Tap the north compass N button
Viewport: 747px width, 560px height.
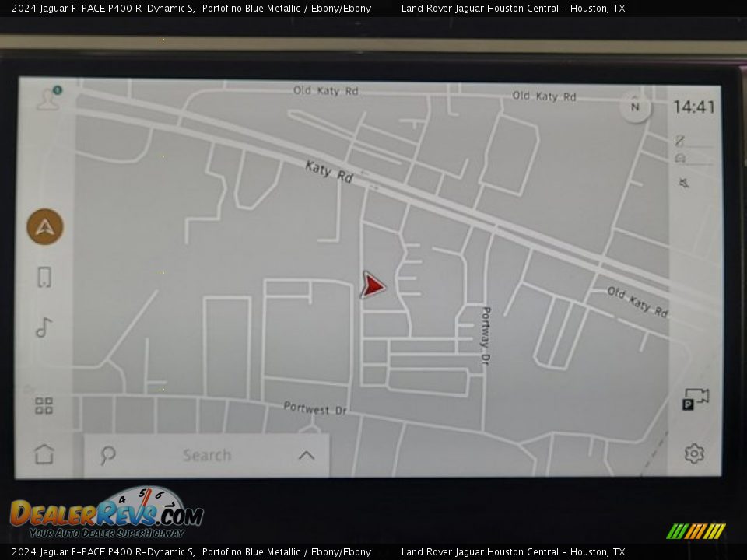tap(635, 107)
